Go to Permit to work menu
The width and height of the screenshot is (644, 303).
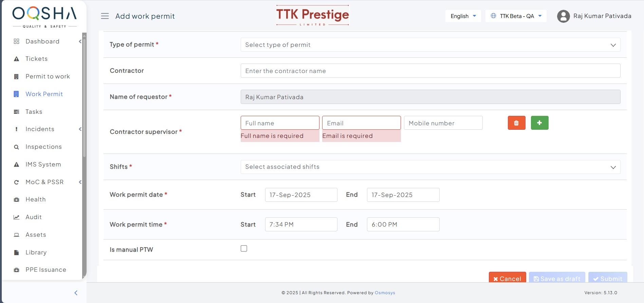coord(48,76)
